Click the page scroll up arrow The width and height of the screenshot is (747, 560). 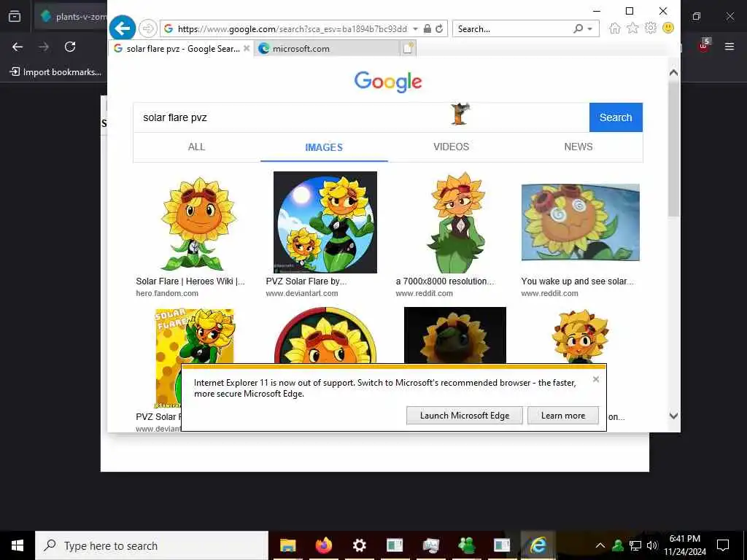[x=673, y=73]
